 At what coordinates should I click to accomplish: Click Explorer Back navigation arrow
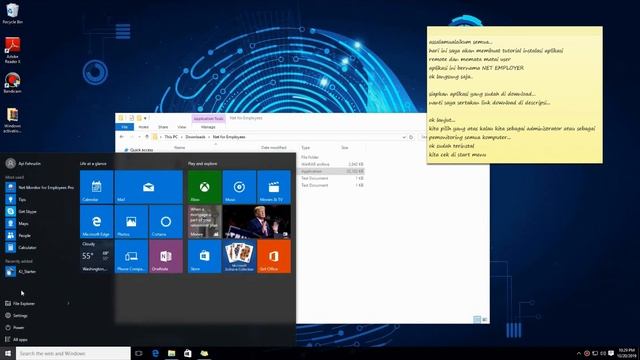[122, 137]
